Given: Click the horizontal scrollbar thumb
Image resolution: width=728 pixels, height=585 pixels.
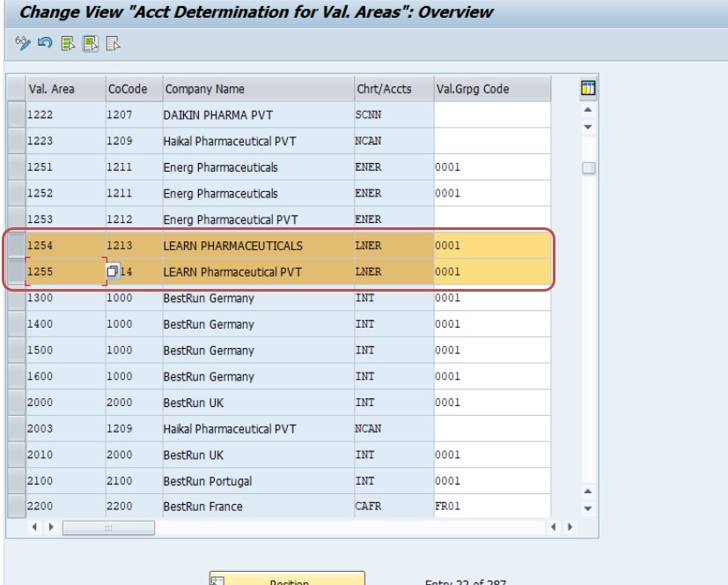Looking at the screenshot, I should (x=108, y=528).
